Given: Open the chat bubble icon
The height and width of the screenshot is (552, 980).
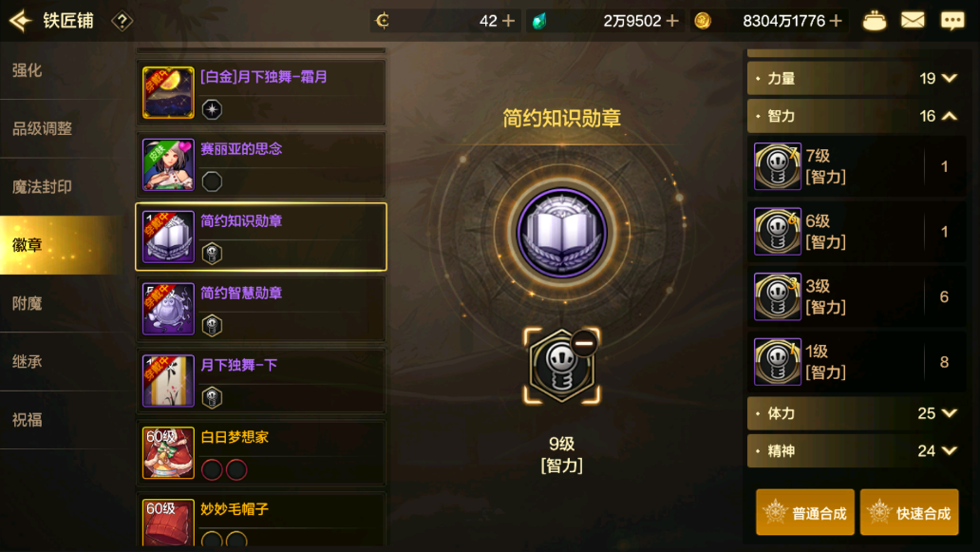Looking at the screenshot, I should click(x=952, y=21).
